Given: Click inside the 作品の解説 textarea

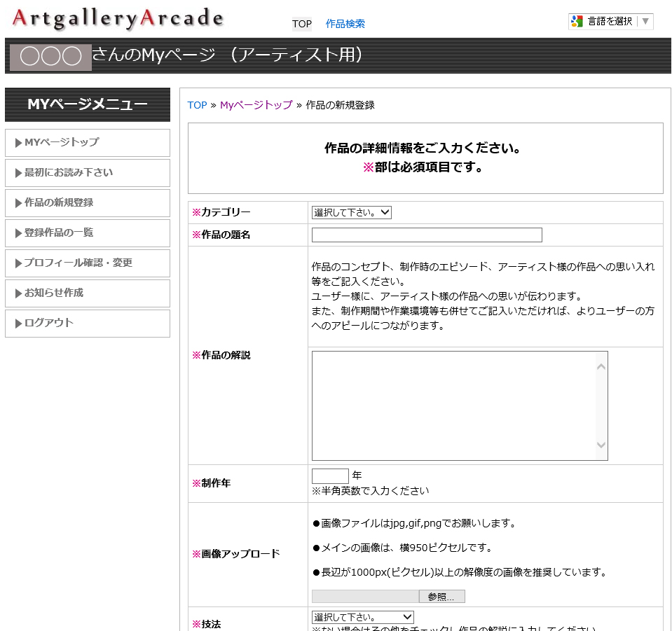Looking at the screenshot, I should [x=453, y=405].
